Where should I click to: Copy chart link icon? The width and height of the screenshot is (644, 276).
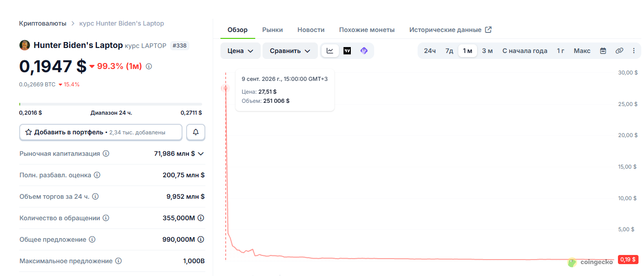click(x=619, y=51)
